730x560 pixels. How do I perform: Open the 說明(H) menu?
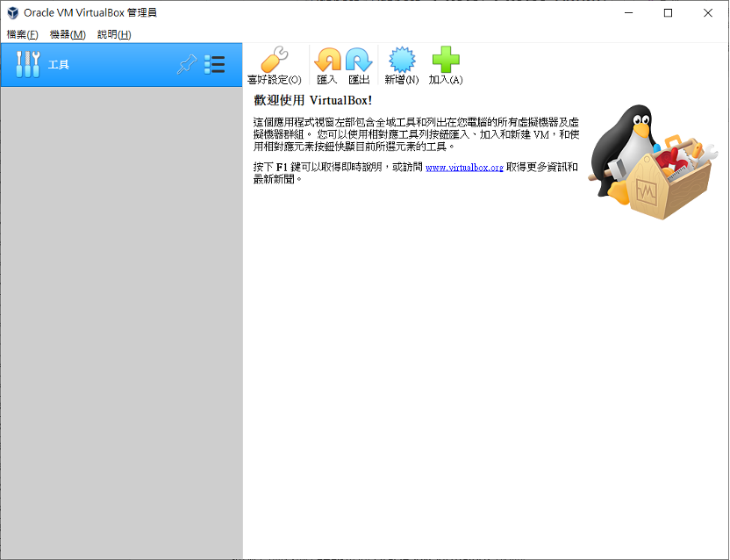pyautogui.click(x=114, y=34)
